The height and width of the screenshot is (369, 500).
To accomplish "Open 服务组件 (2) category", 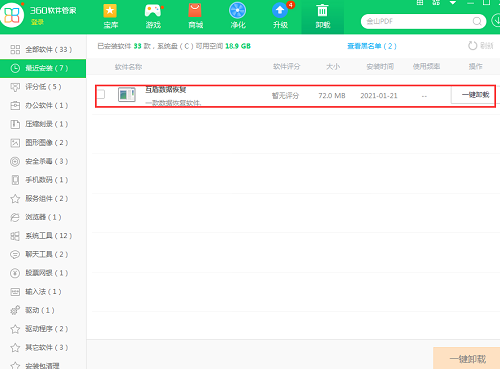I will point(43,199).
